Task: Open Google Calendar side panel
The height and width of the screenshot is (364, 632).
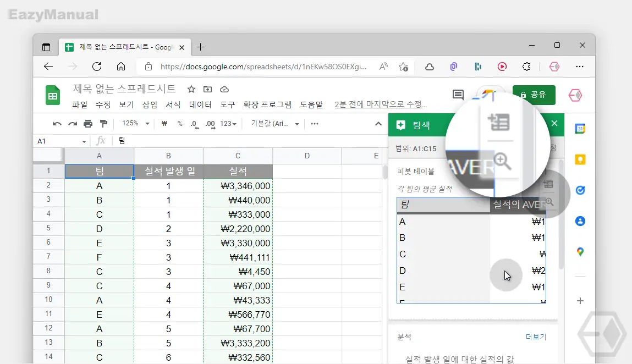Action: click(580, 129)
